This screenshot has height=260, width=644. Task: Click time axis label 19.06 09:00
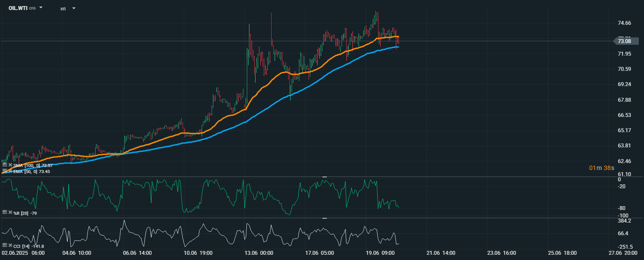pos(380,253)
